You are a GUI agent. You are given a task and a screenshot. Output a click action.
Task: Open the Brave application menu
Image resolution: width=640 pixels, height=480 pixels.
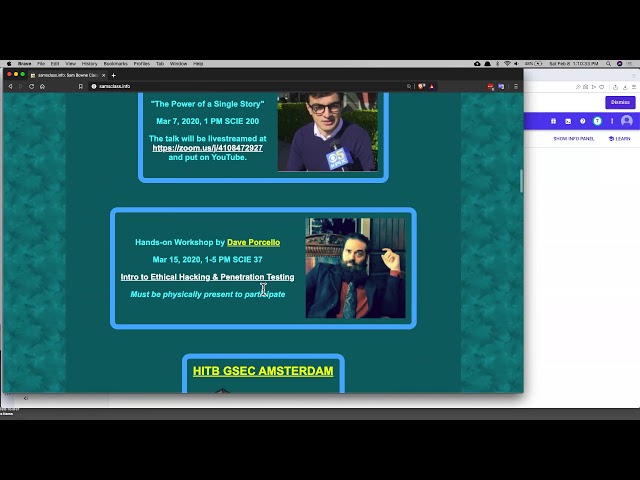click(24, 64)
